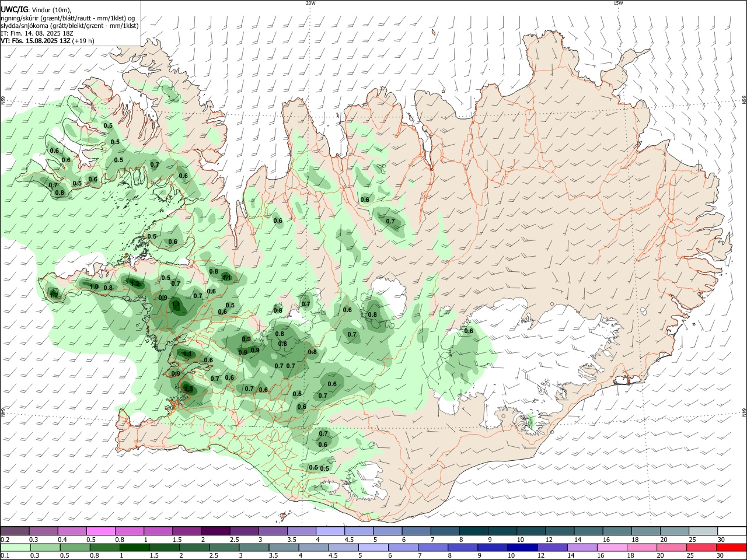Screen dimensions: 747x560
Task: Pick the violet 12–14 rain swatch
Action: [552, 547]
